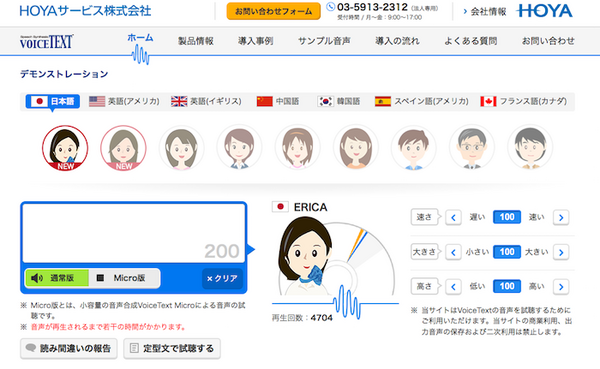Select 英語(イギリス) language tab
This screenshot has height=369, width=600.
click(206, 101)
